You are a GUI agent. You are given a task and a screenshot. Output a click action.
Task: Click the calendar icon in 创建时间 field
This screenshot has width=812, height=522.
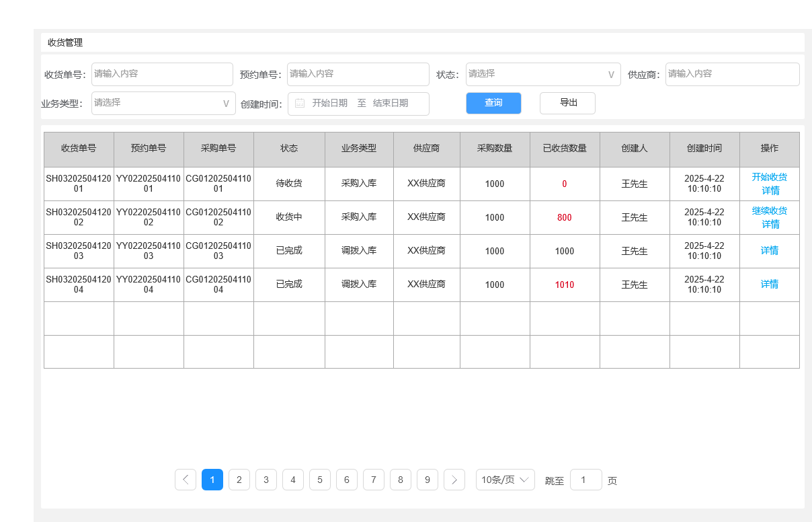(300, 103)
